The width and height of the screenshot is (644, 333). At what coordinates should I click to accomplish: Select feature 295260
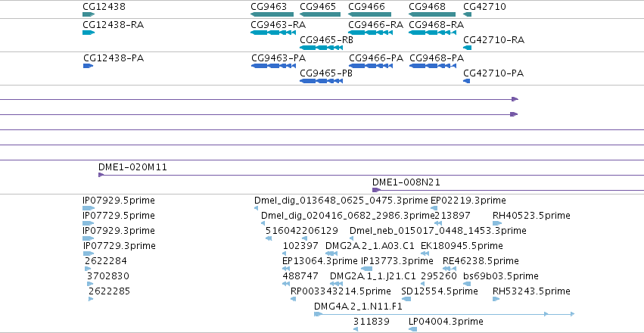point(439,276)
